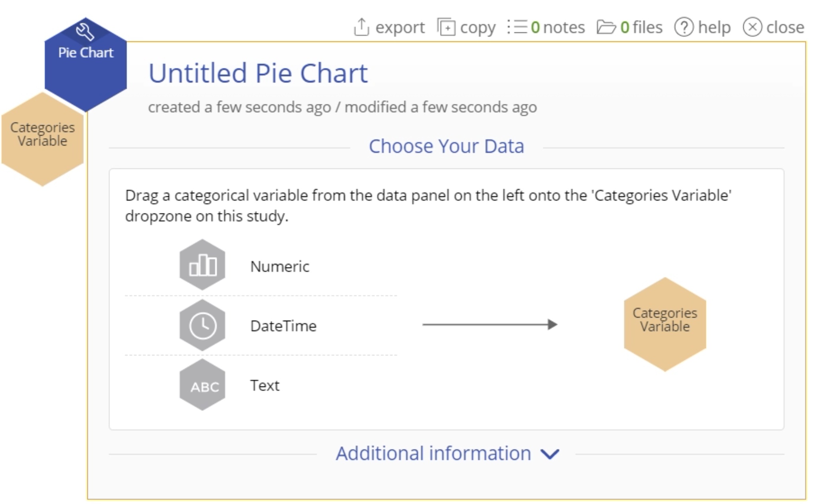814x504 pixels.
Task: Click the Additional information heading
Action: pos(433,454)
